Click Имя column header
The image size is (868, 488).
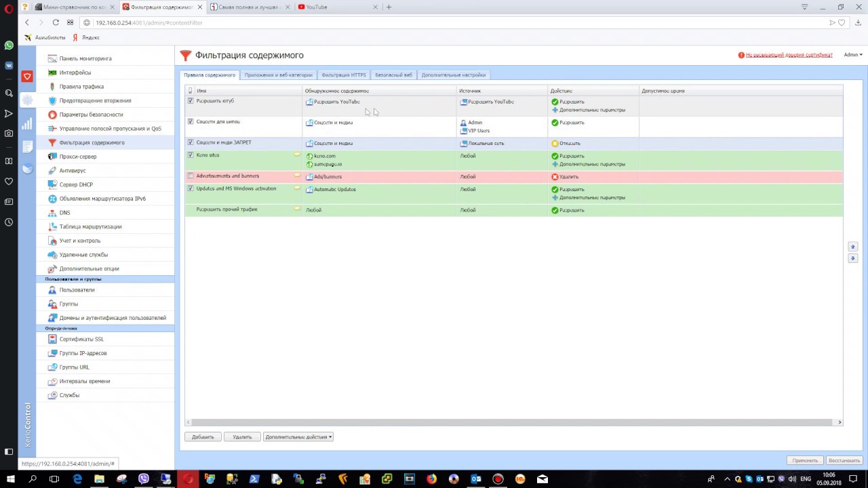coord(248,90)
